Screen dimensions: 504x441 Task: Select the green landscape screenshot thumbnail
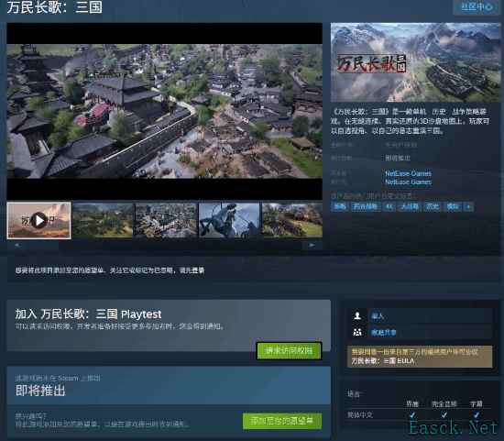click(103, 221)
